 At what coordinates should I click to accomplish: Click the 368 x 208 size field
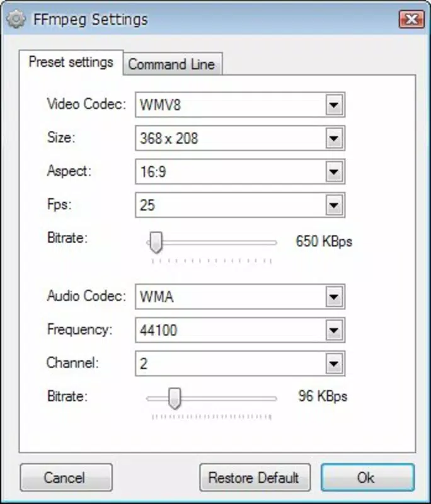coord(240,138)
